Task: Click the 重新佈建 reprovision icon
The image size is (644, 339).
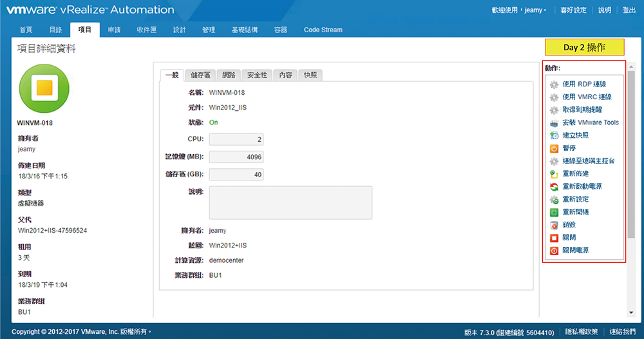Action: point(554,174)
